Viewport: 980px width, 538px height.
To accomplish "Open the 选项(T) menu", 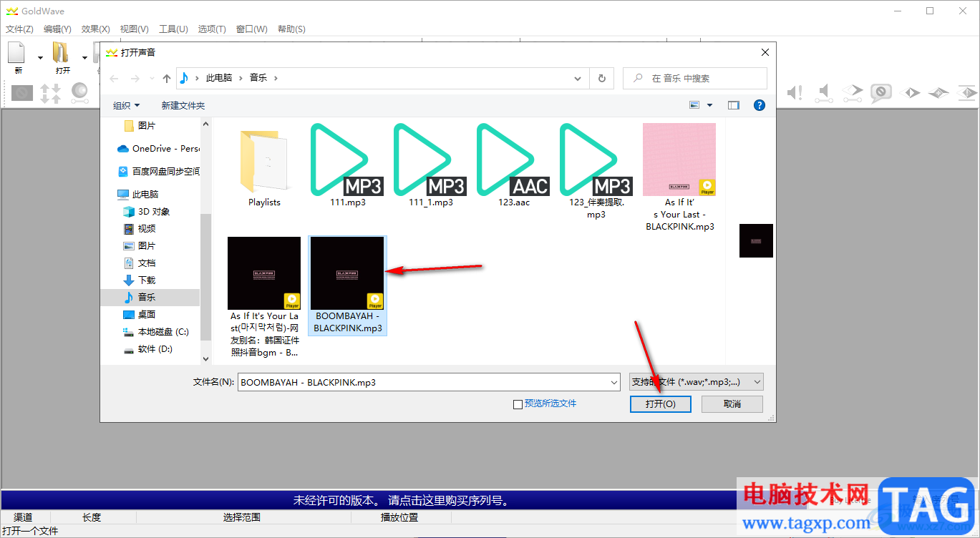I will click(x=212, y=29).
